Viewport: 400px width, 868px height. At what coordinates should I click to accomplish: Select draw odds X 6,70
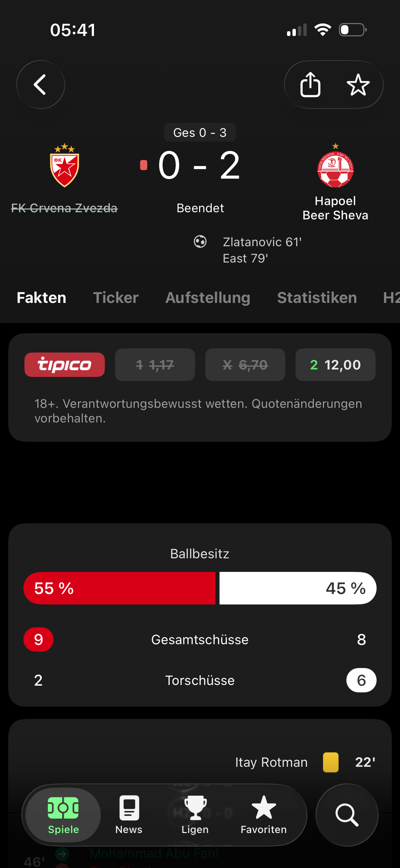click(245, 365)
